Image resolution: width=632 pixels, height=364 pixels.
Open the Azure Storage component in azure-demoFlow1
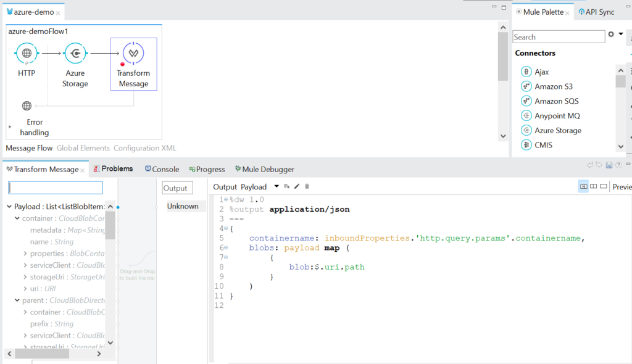click(75, 53)
